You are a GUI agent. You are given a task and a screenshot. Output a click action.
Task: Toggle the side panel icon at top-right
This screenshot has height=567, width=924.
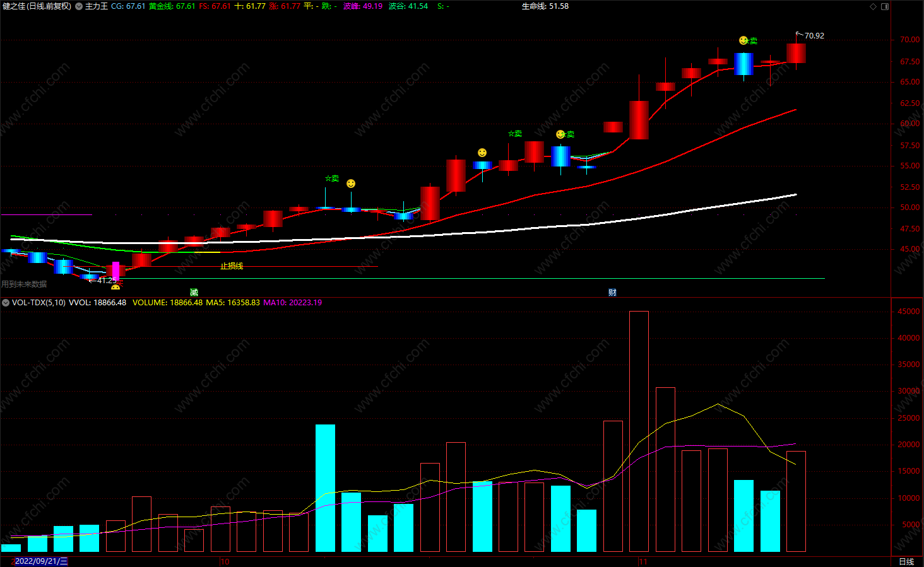click(x=885, y=6)
